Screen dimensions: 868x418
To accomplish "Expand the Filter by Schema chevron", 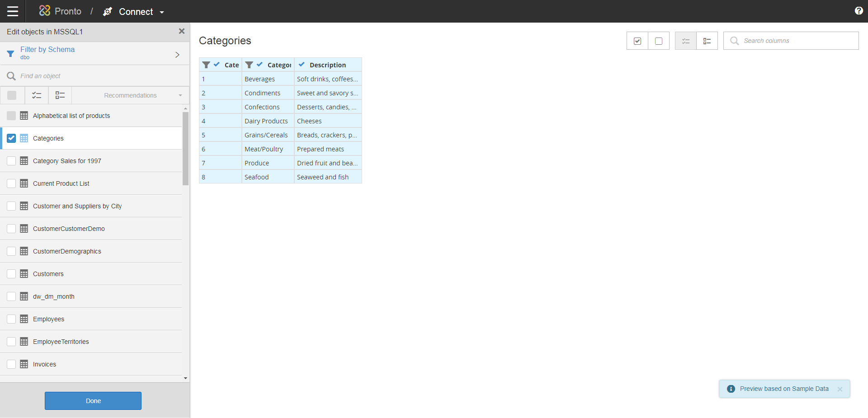I will click(177, 54).
